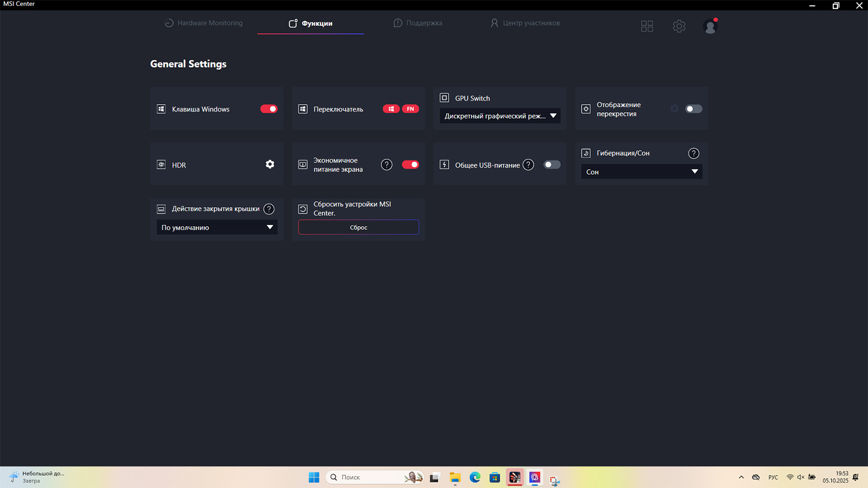868x488 pixels.
Task: Click the Windows taskbar Поиск search box
Action: (369, 477)
